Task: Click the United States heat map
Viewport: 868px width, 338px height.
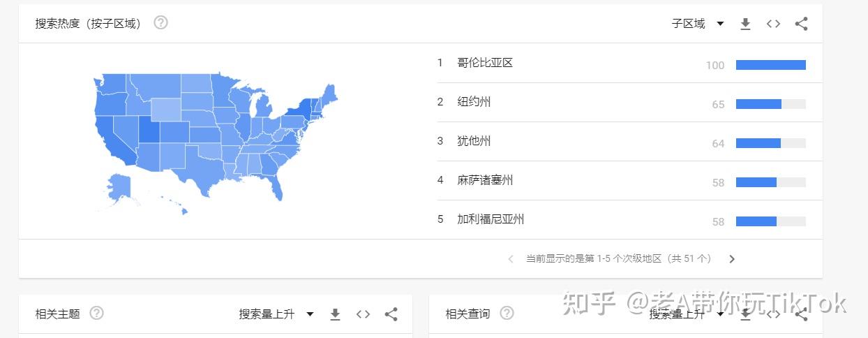Action: (x=216, y=136)
